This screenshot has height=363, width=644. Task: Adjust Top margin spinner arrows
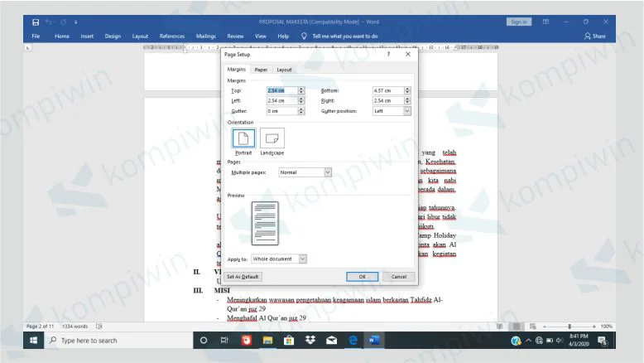(x=301, y=90)
